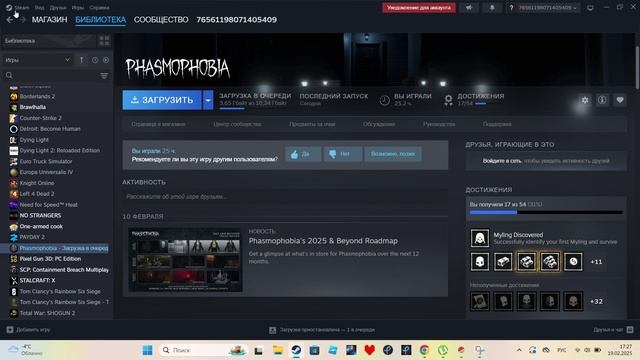Switch to Big Picture mode icon

[x=590, y=8]
